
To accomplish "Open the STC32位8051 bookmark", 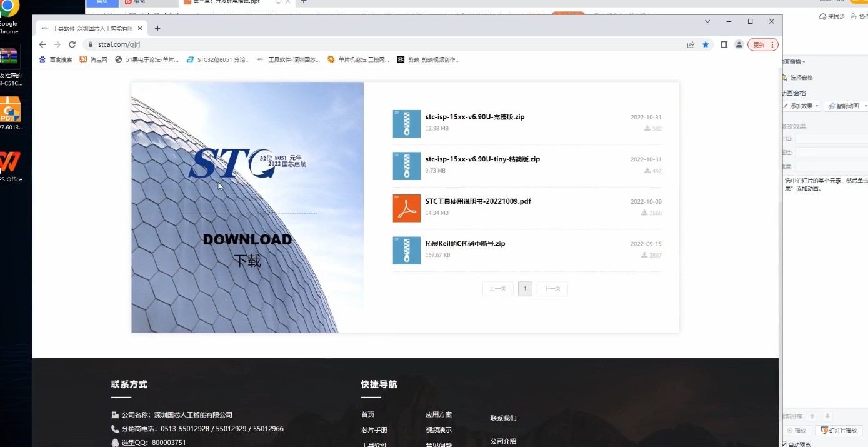I will tap(218, 59).
